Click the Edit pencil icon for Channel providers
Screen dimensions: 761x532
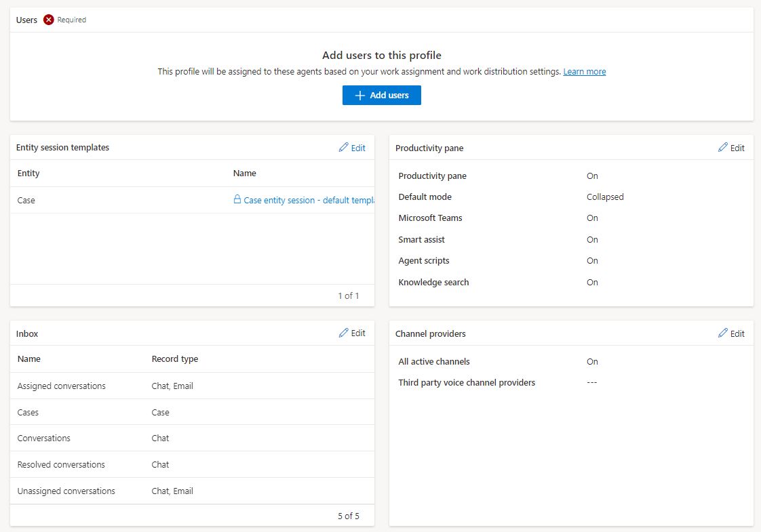(724, 333)
